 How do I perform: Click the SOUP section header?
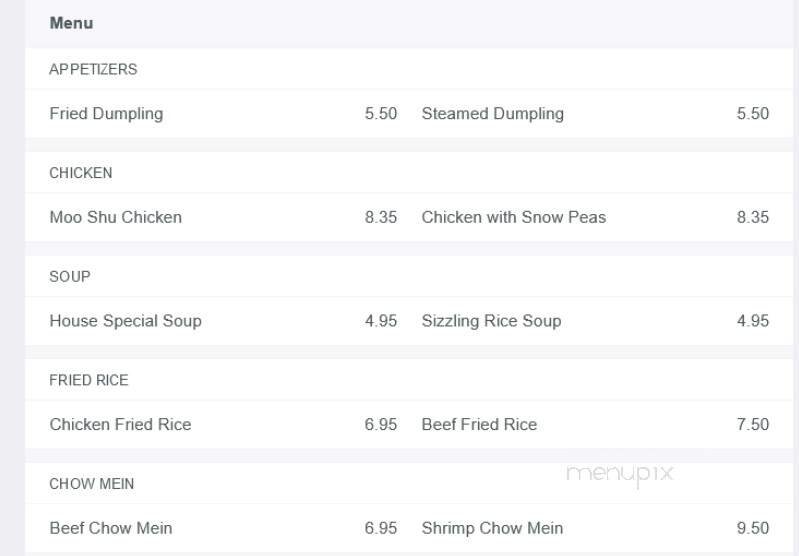pos(69,276)
